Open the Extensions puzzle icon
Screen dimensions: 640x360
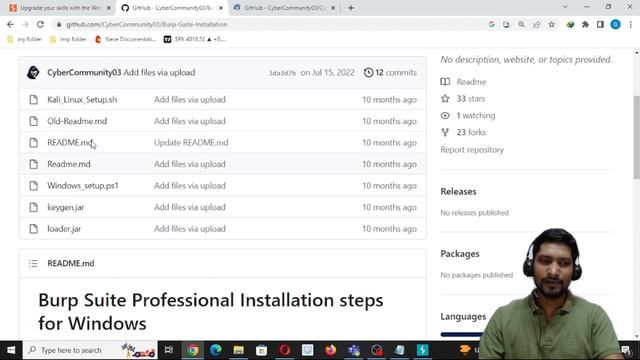(585, 24)
